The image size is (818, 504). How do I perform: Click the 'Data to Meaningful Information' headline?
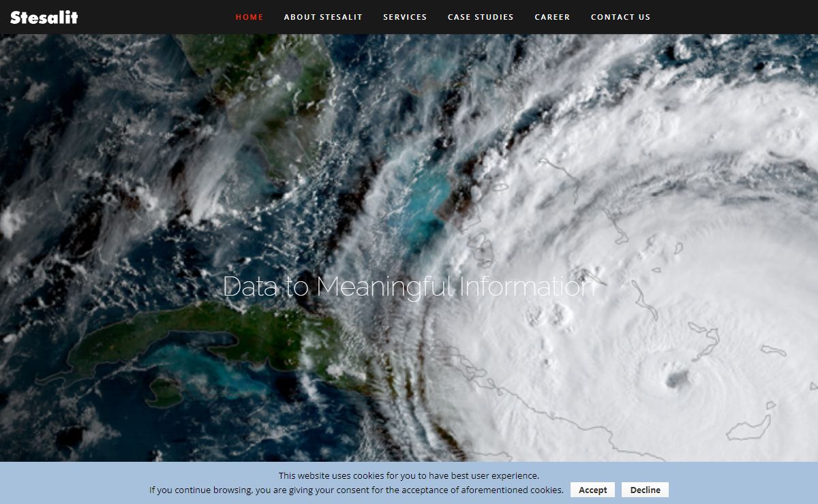[x=409, y=287]
